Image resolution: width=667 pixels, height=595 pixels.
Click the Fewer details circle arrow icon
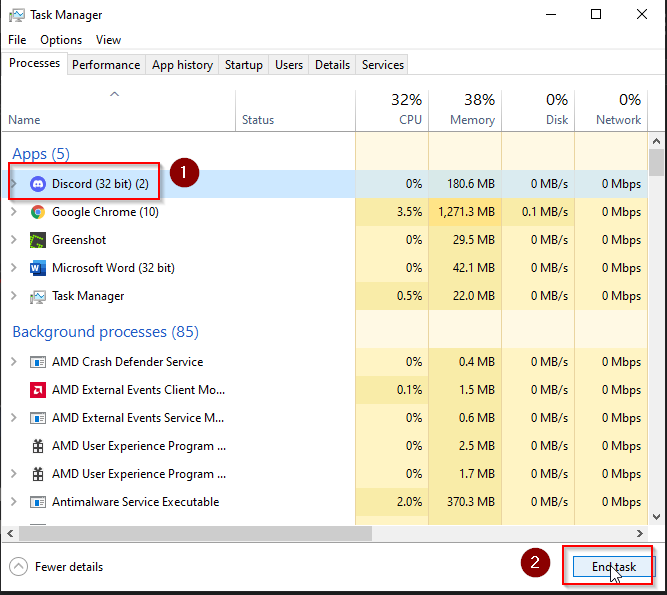point(18,567)
